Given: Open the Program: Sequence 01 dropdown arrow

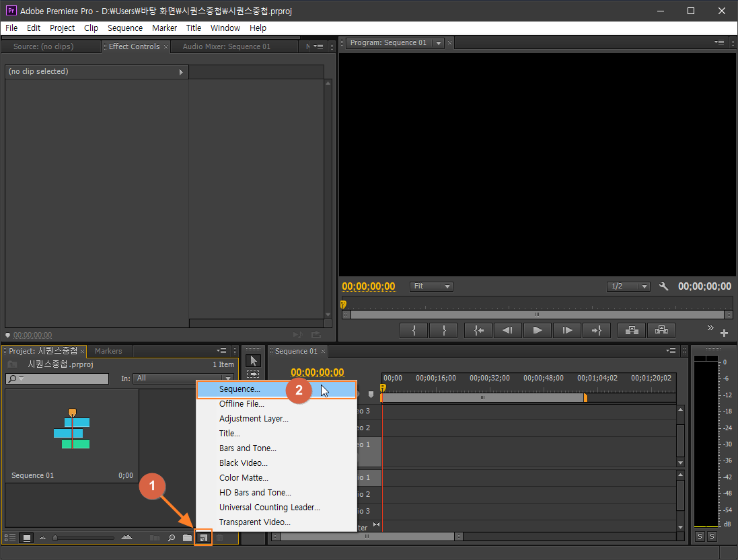Looking at the screenshot, I should point(439,43).
